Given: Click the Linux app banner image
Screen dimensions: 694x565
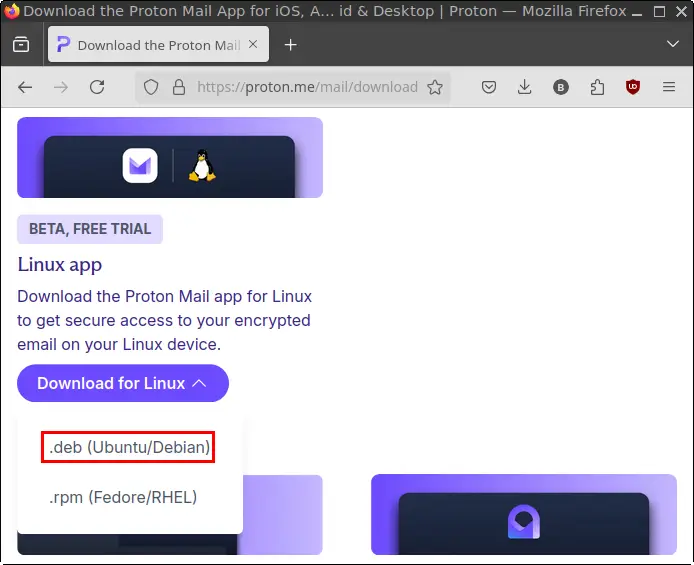Looking at the screenshot, I should (170, 158).
